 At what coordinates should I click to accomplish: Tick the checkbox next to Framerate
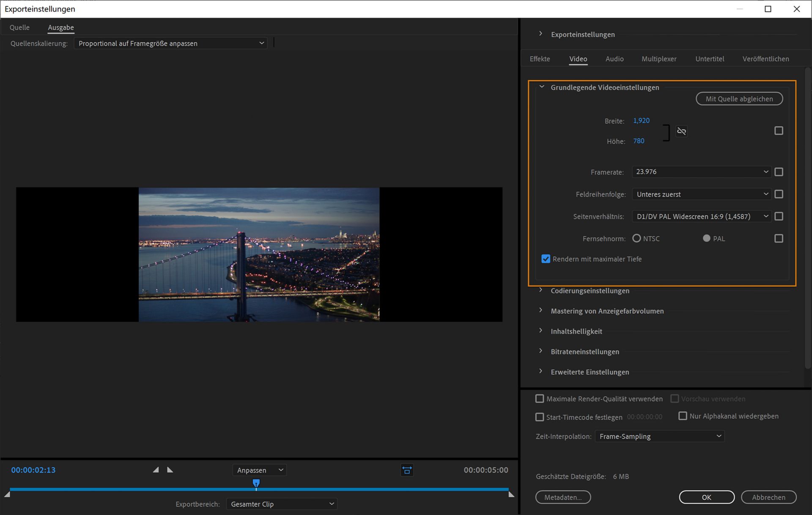tap(779, 172)
